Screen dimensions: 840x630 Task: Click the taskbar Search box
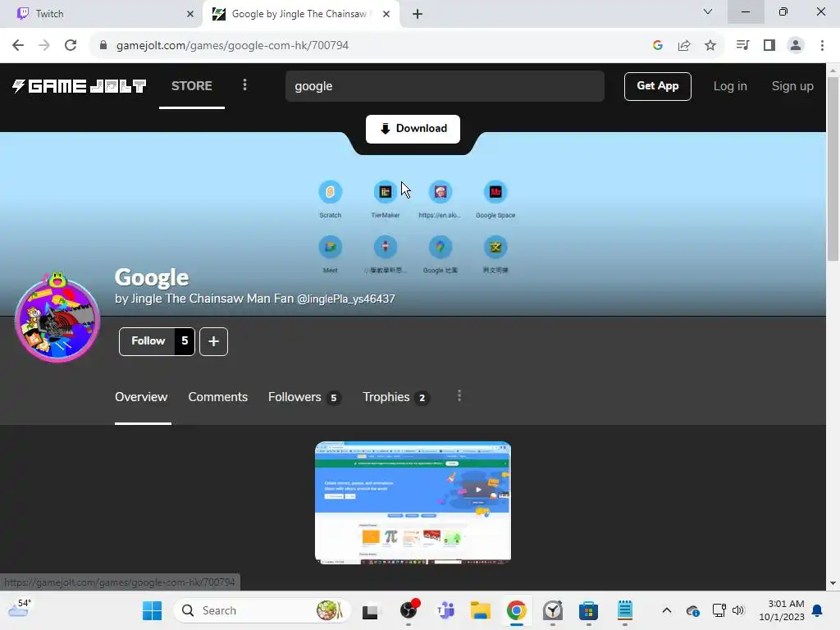pos(262,610)
